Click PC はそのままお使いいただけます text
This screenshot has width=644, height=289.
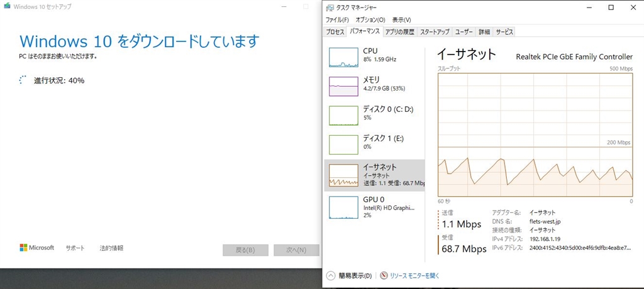(x=58, y=57)
